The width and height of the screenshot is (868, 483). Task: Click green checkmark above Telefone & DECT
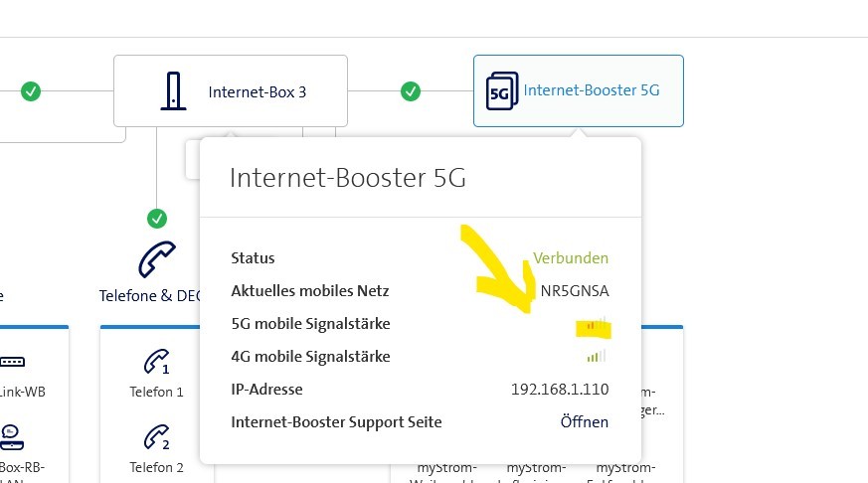point(156,218)
